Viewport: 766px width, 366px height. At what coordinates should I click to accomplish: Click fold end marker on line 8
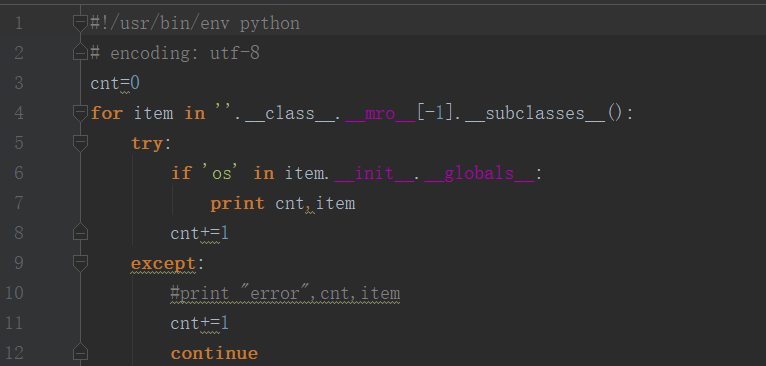point(80,232)
